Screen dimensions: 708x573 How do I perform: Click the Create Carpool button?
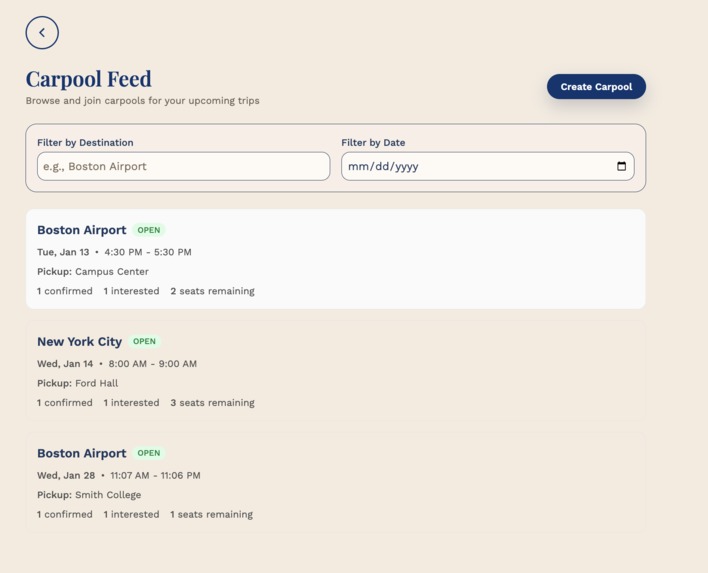coord(596,87)
